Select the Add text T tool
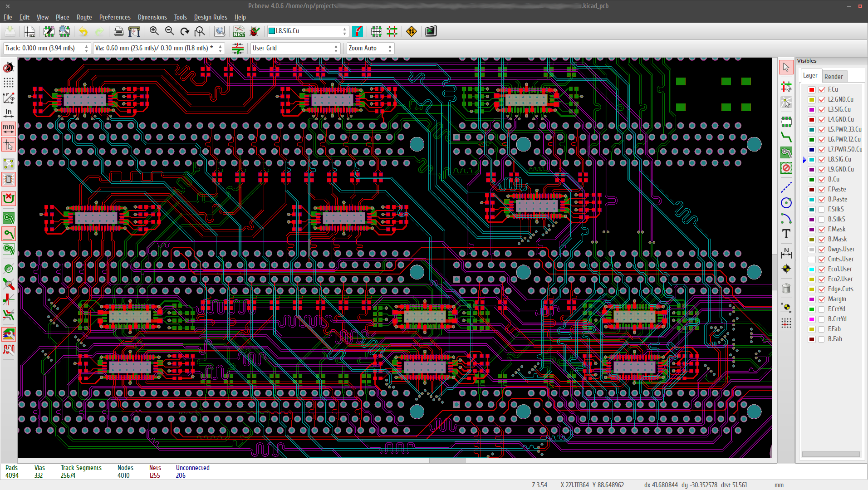 coord(786,234)
